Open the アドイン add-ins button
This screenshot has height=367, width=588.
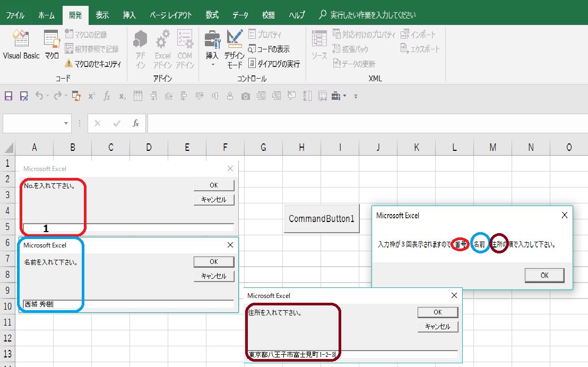coord(140,49)
